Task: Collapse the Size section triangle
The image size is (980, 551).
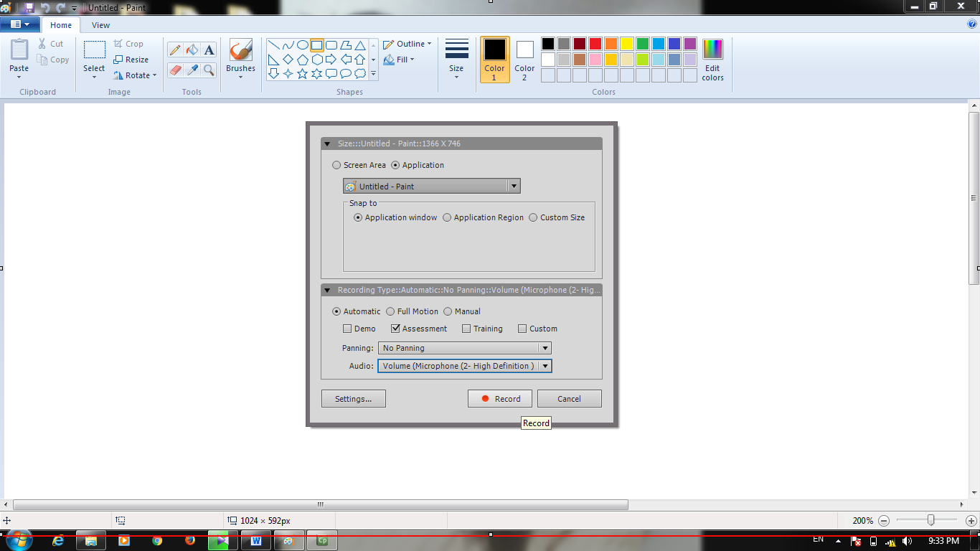Action: 328,143
